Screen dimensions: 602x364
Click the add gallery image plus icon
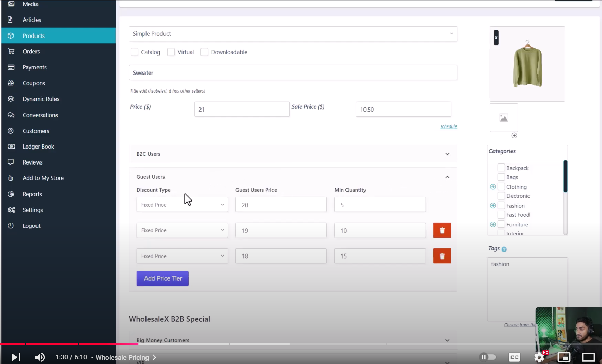tap(514, 135)
